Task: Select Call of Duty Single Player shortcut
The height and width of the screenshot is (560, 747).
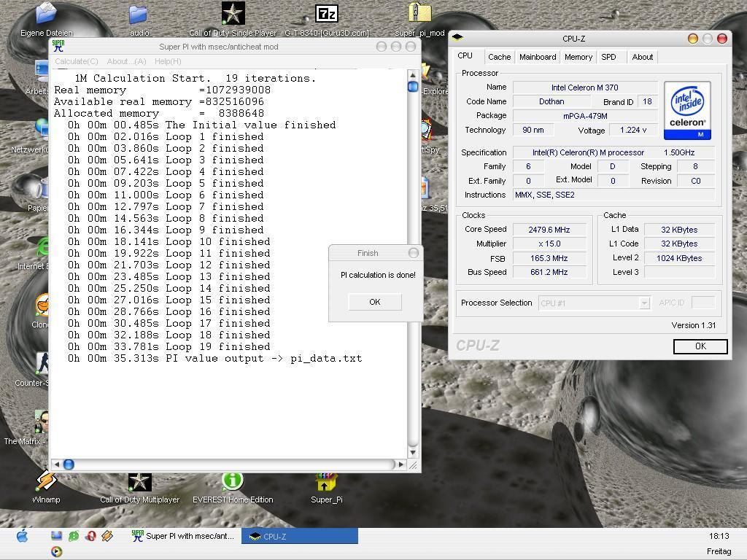Action: (x=233, y=19)
